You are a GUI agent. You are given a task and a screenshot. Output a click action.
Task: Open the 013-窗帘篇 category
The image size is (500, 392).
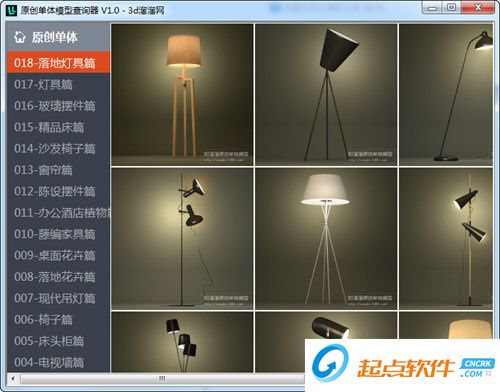pos(59,170)
